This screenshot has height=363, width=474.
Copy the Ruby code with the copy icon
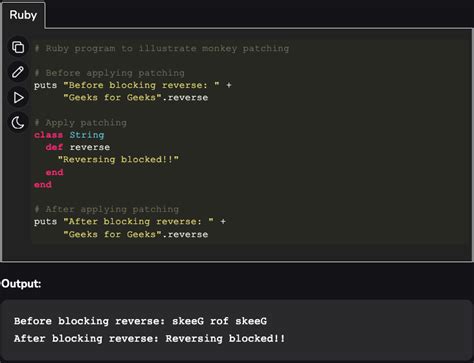tap(18, 47)
